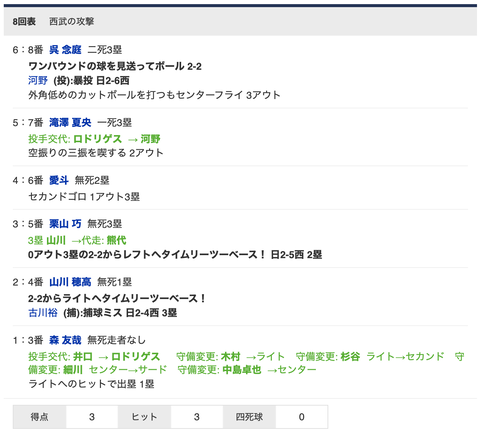The height and width of the screenshot is (433, 480).
Task: Select situation text 二死3塁
Action: [105, 50]
